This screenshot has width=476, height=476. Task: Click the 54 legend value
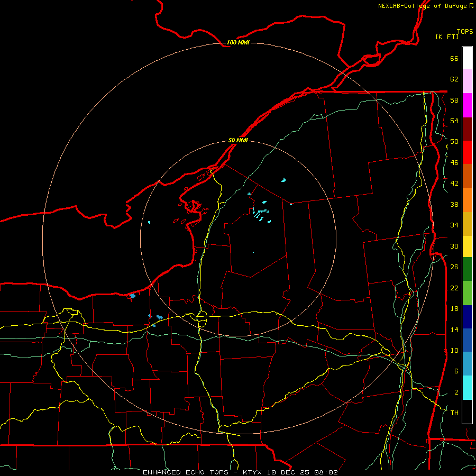(454, 121)
